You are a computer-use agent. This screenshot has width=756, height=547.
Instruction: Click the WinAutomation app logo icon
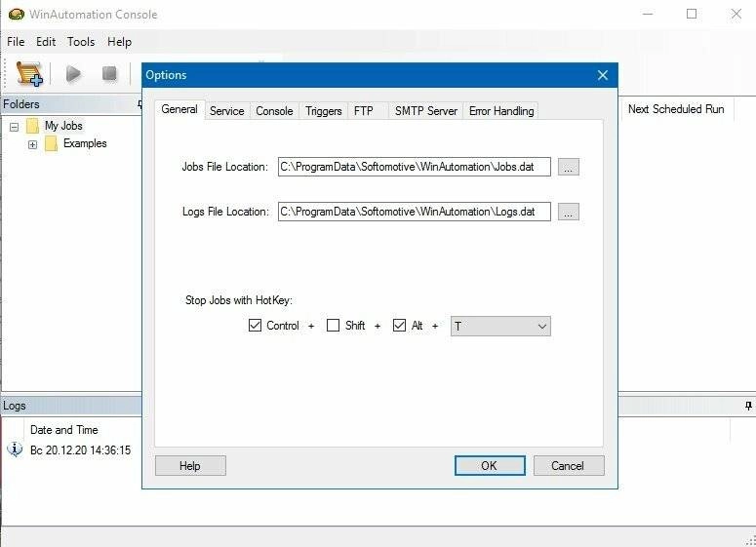pyautogui.click(x=16, y=15)
